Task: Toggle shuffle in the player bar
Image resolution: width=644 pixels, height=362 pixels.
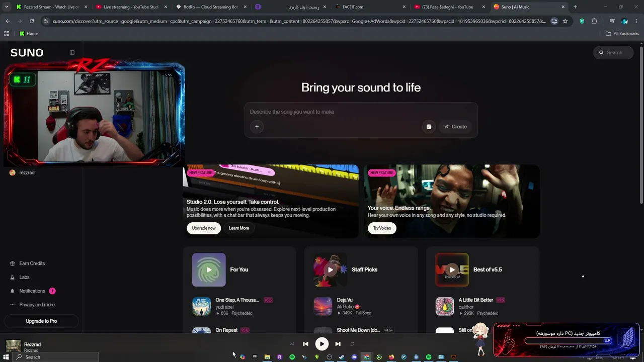Action: (292, 344)
